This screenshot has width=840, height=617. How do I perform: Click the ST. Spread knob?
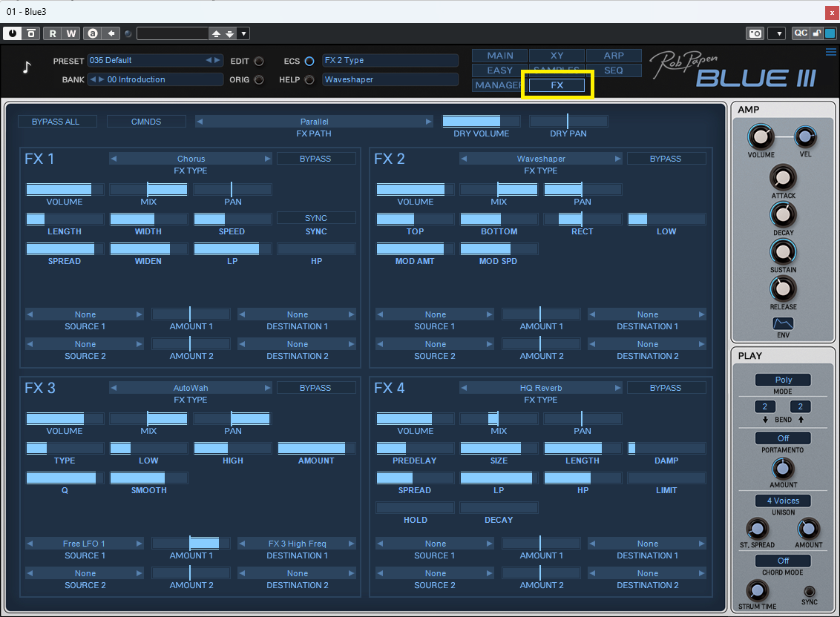point(757,529)
